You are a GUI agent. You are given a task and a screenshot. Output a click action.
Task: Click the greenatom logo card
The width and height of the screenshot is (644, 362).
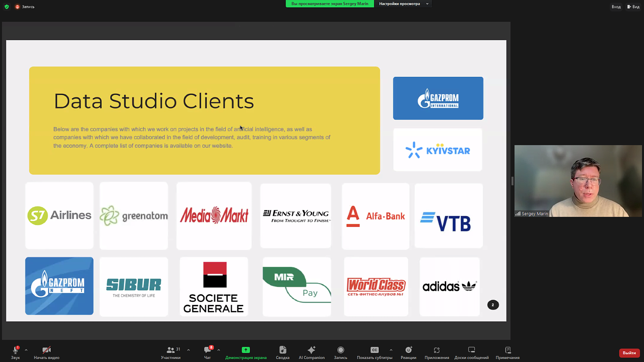coord(134,215)
